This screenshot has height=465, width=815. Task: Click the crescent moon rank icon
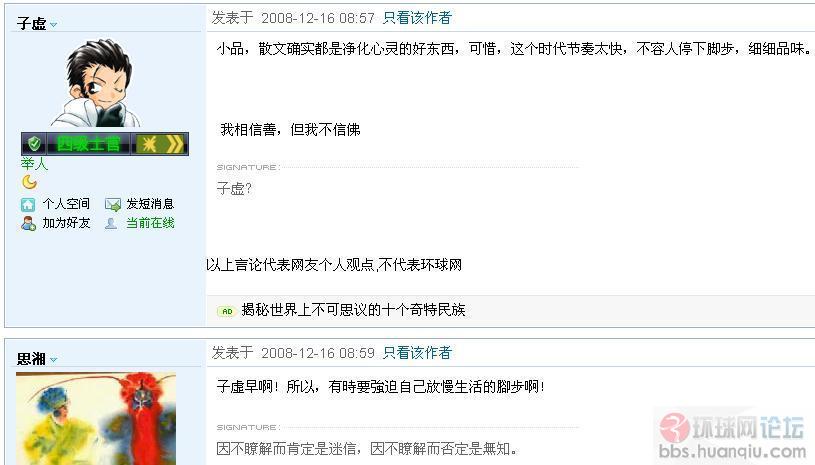coord(30,182)
